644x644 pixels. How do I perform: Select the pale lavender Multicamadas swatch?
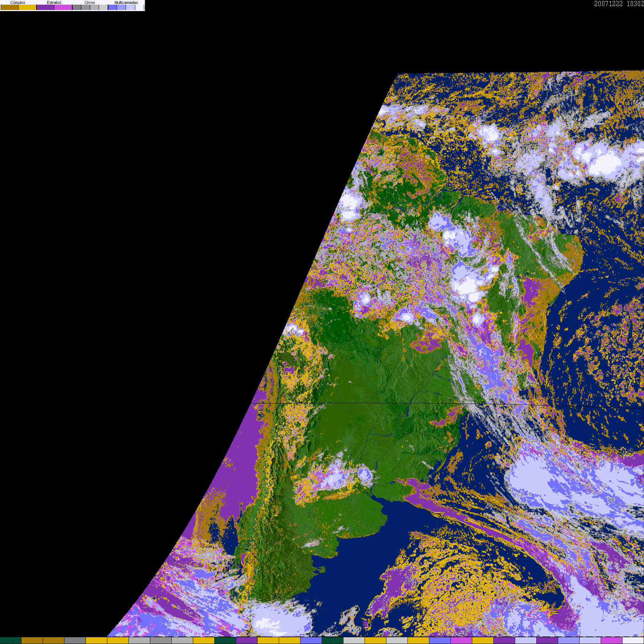131,7
